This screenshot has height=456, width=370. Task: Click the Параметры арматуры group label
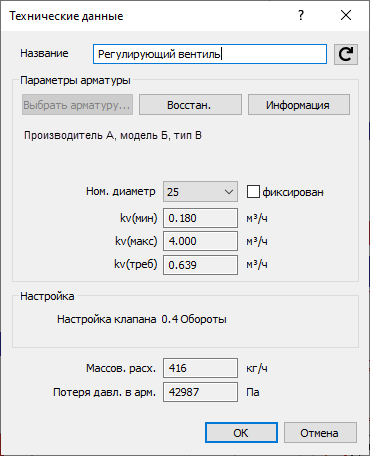click(x=75, y=80)
